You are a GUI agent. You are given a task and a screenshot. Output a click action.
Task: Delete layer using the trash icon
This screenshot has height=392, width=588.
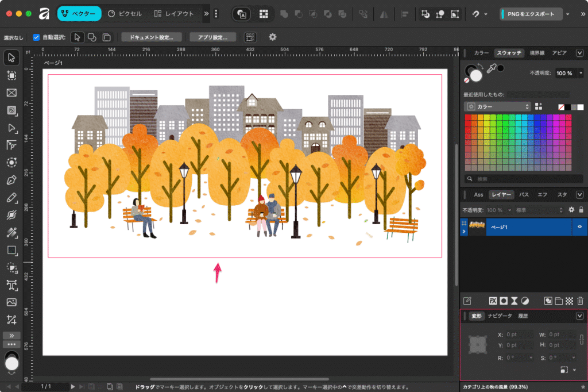point(580,301)
